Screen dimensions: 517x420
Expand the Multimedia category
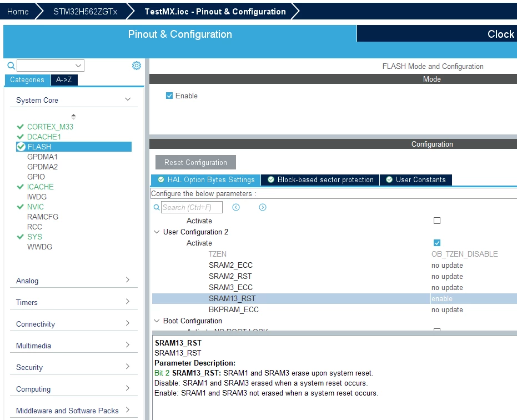click(128, 345)
